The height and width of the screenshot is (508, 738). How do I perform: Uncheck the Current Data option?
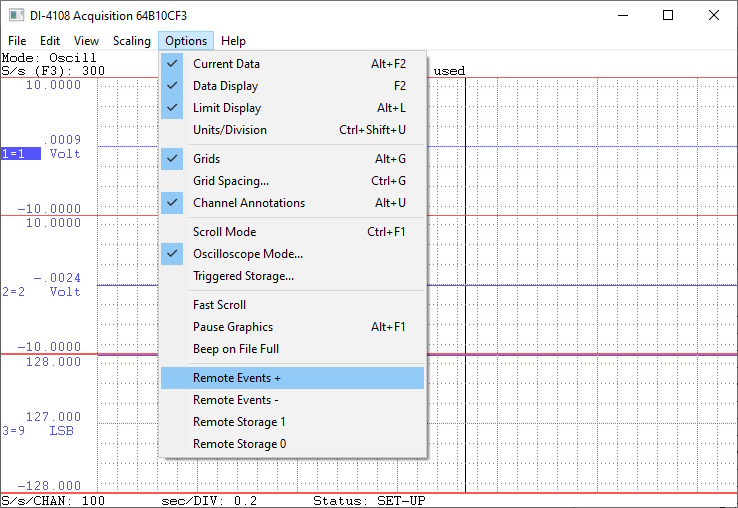pos(292,64)
